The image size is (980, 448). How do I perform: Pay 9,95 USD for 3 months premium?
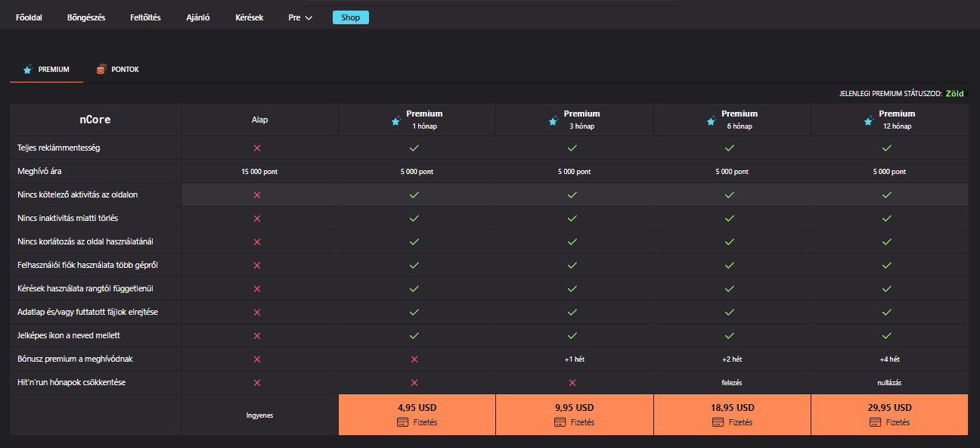575,415
